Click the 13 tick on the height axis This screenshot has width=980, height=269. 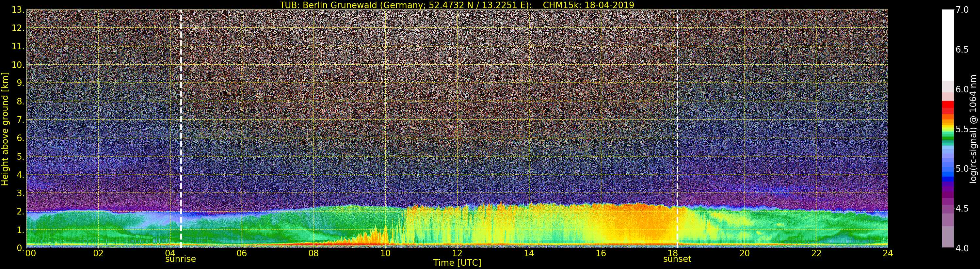(x=18, y=10)
